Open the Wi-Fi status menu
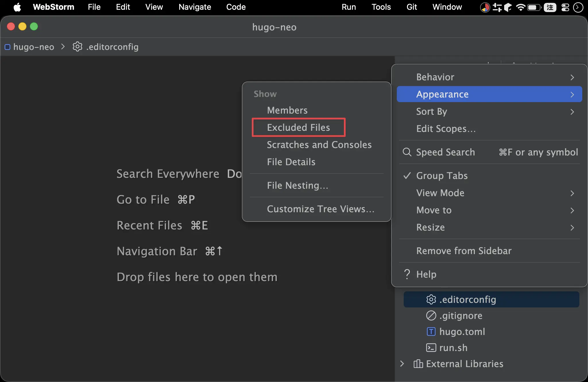Viewport: 588px width, 382px height. (x=521, y=7)
